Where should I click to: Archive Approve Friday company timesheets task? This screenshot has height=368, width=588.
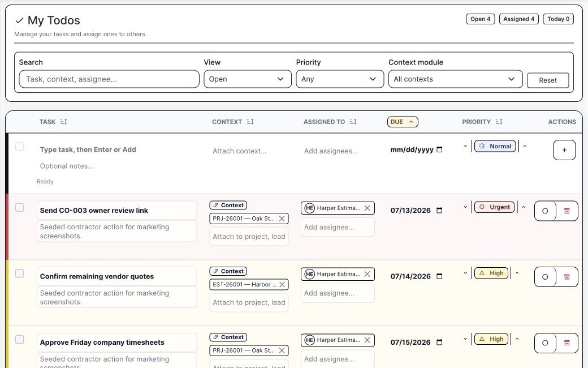click(567, 343)
